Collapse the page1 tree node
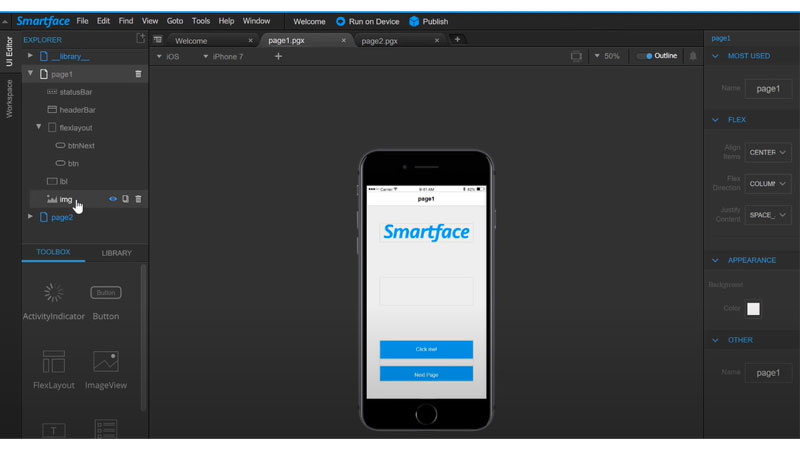Viewport: 800px width, 450px height. point(30,73)
